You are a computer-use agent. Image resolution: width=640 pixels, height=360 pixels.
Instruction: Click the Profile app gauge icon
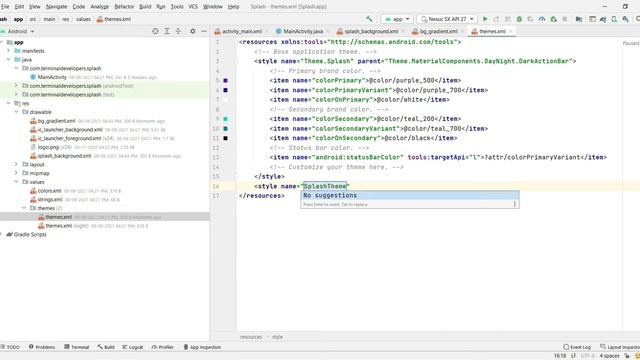[x=542, y=19]
